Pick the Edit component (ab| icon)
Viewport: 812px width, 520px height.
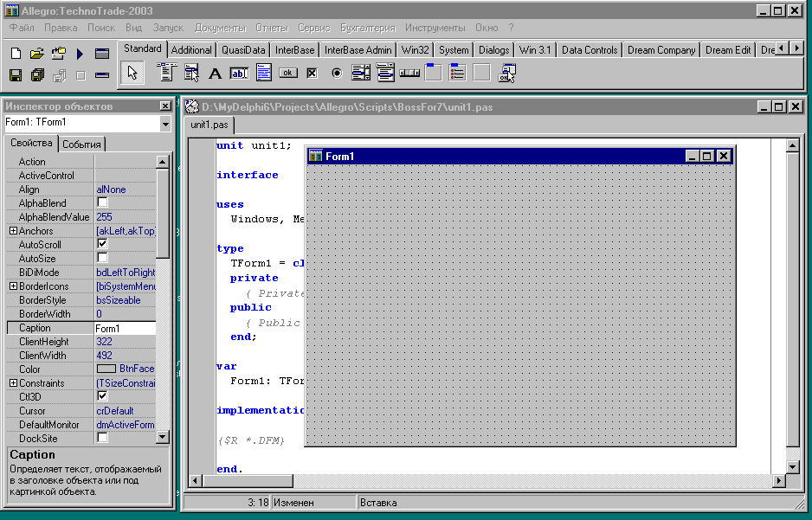239,74
